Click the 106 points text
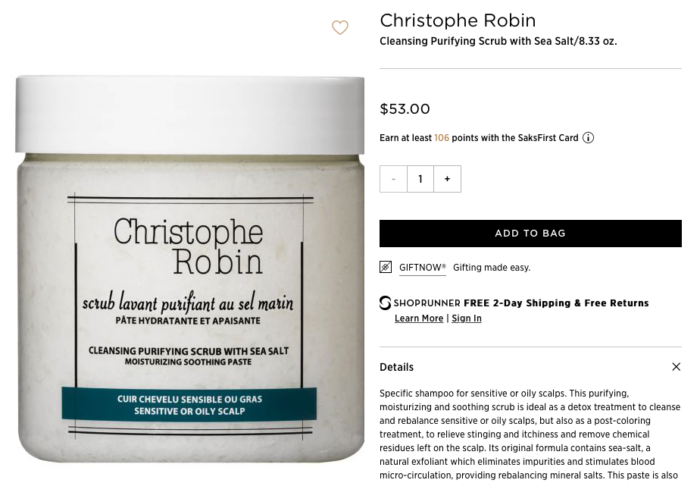This screenshot has width=700, height=483. [x=442, y=138]
